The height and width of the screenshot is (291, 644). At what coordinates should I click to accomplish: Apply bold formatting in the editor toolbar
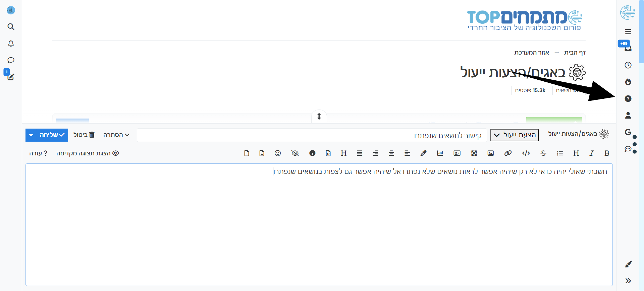click(606, 153)
